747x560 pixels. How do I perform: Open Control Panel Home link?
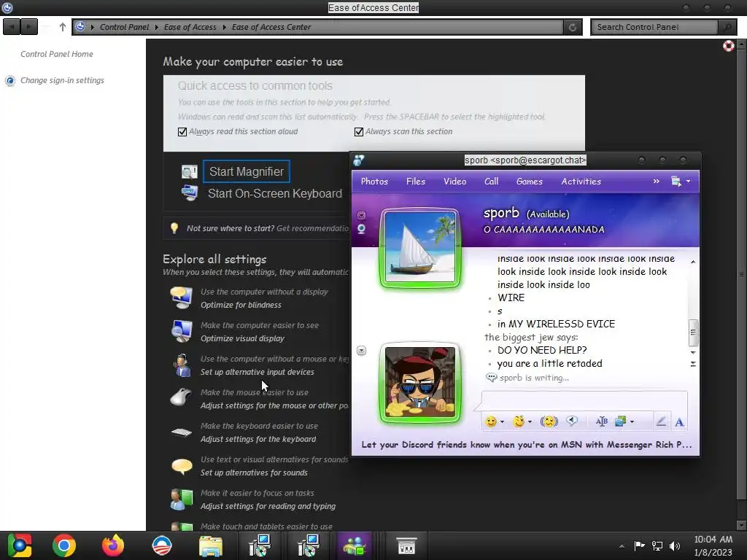point(57,54)
